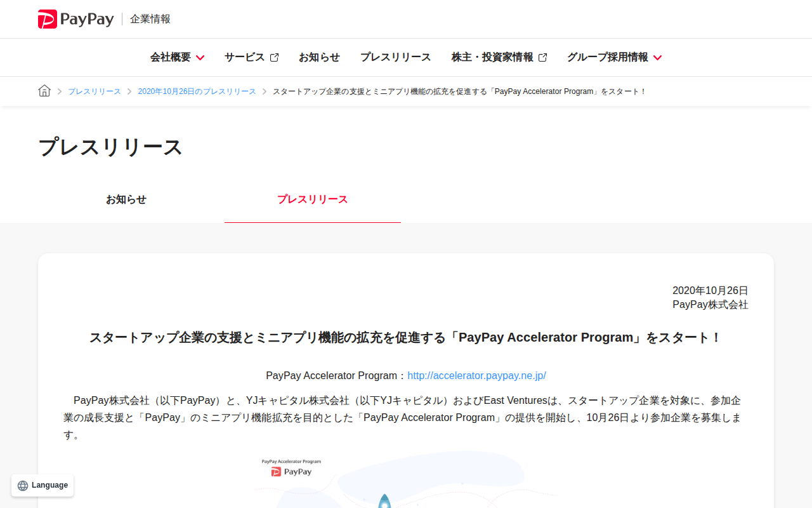The height and width of the screenshot is (508, 812).
Task: Click the press release headline
Action: pyautogui.click(x=406, y=337)
